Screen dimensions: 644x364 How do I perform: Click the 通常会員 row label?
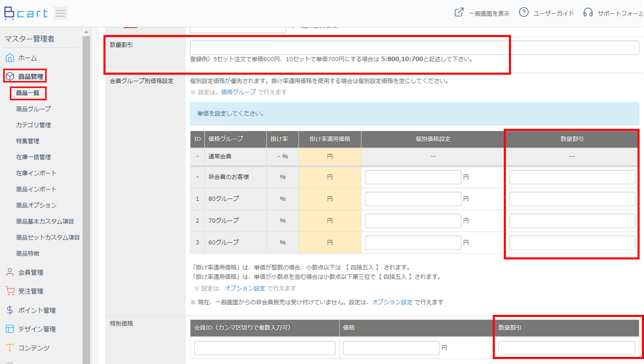pos(220,156)
